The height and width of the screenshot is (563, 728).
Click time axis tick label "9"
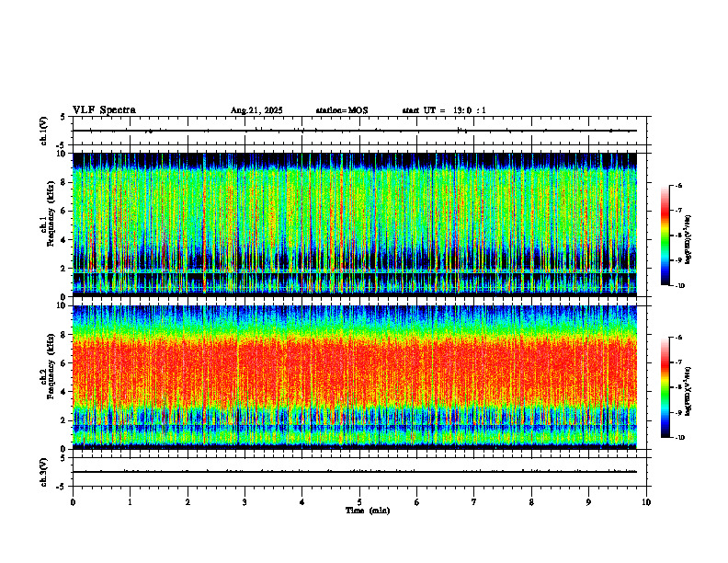pos(588,502)
